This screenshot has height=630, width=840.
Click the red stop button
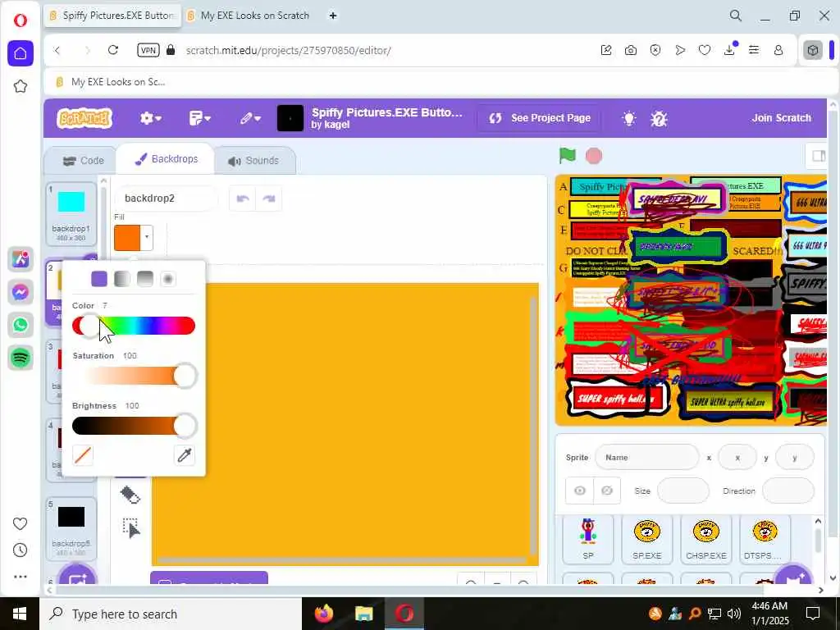pos(594,156)
